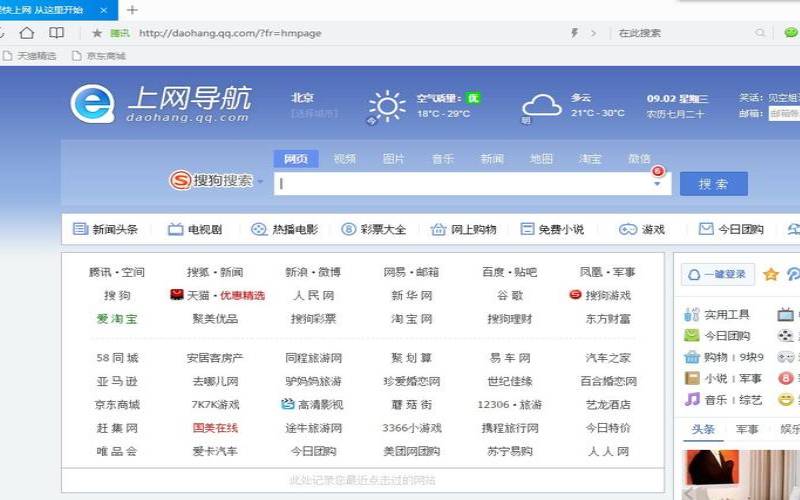This screenshot has height=500, width=800.
Task: Select the 网页 search tab
Action: point(296,159)
